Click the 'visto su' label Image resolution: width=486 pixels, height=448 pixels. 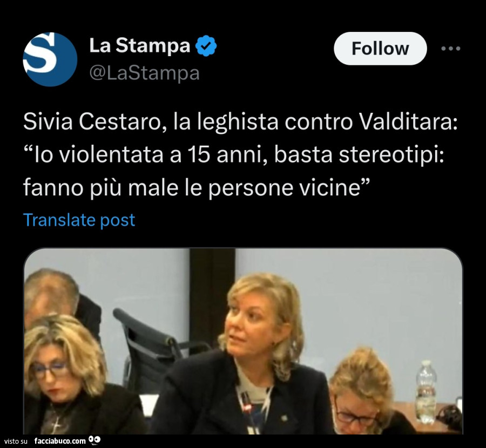pyautogui.click(x=16, y=441)
